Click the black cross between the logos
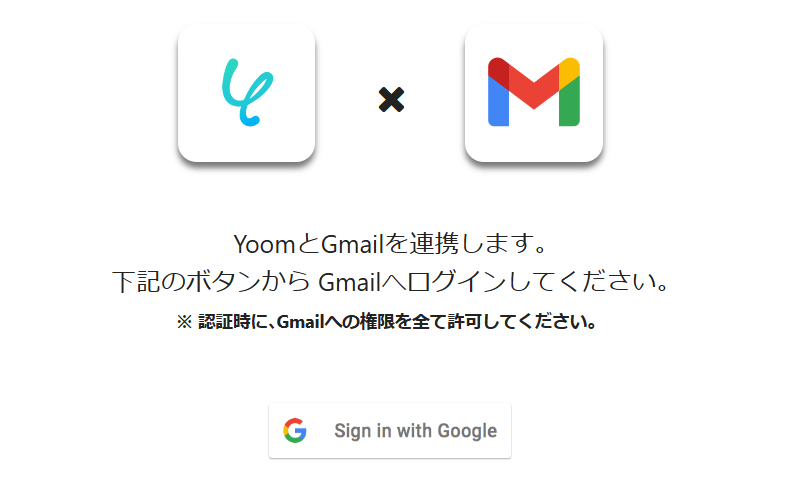Image resolution: width=793 pixels, height=484 pixels. coord(391,99)
